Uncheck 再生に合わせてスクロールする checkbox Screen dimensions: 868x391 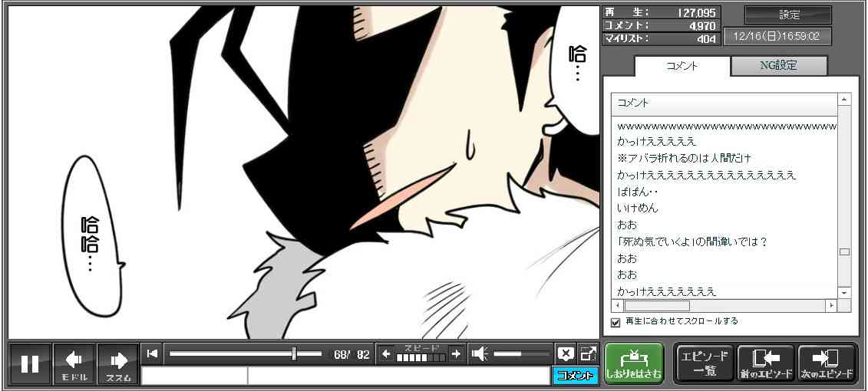(616, 322)
